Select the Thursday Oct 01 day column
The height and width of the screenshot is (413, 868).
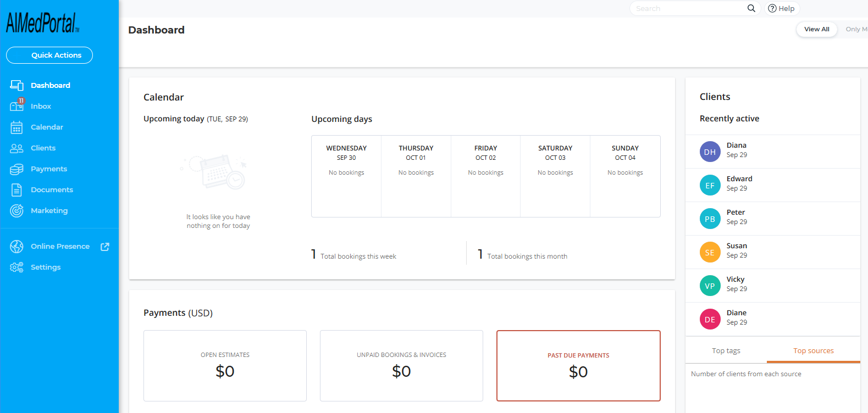[x=416, y=176]
